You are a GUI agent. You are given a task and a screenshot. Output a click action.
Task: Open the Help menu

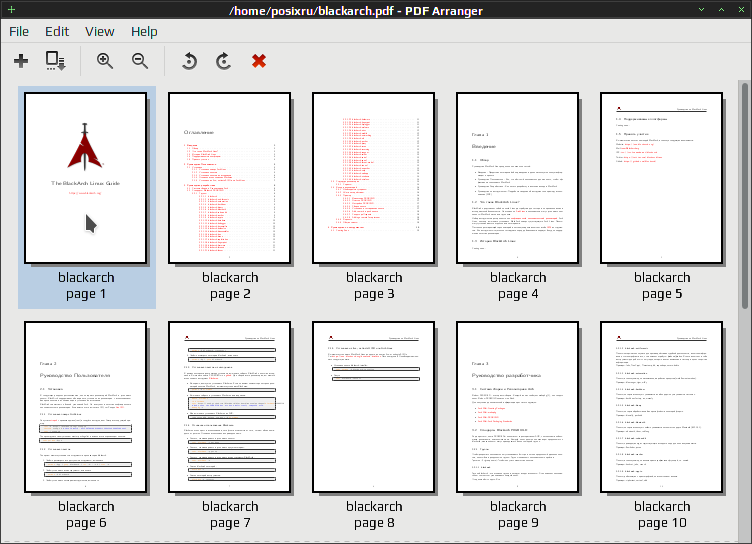(x=144, y=32)
